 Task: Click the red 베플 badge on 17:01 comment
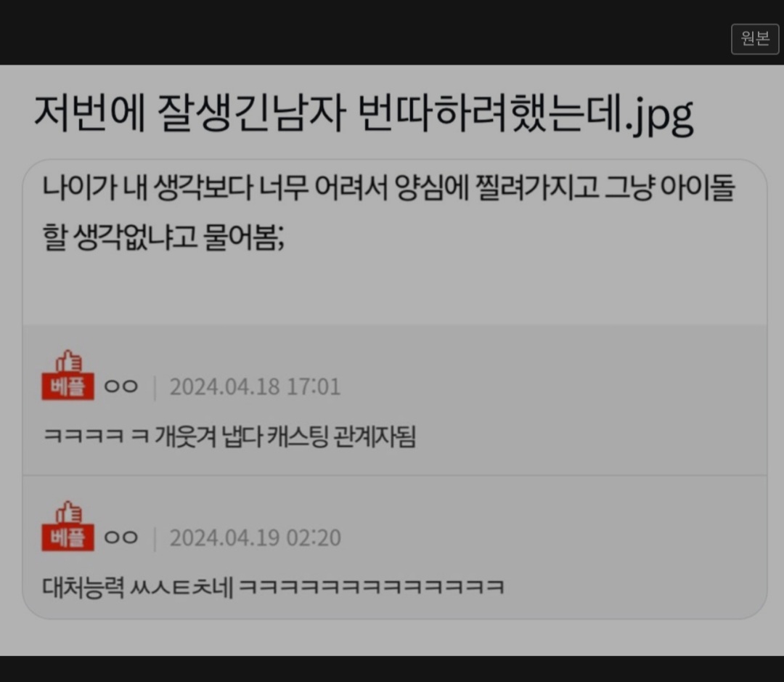[x=68, y=386]
